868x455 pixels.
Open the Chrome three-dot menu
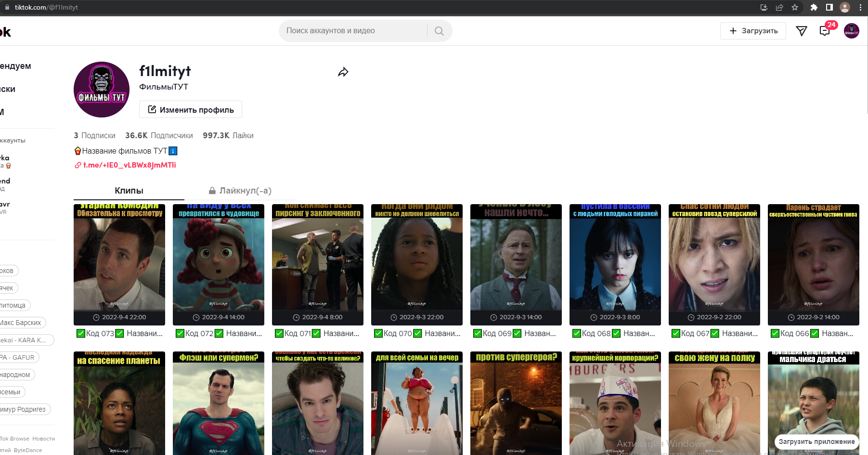(860, 7)
